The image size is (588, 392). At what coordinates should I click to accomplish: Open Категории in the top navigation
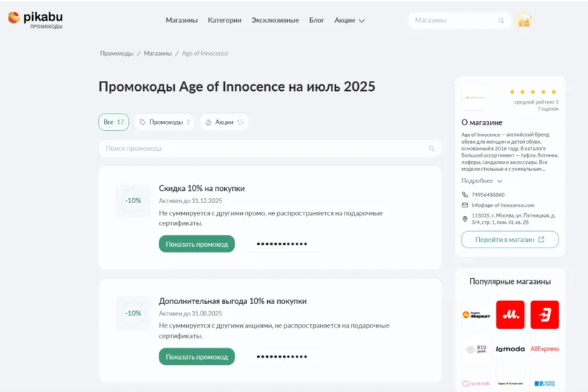pos(224,21)
